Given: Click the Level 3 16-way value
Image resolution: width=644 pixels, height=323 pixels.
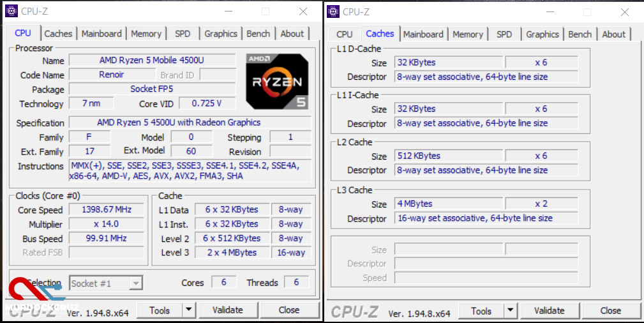Looking at the screenshot, I should tap(291, 253).
